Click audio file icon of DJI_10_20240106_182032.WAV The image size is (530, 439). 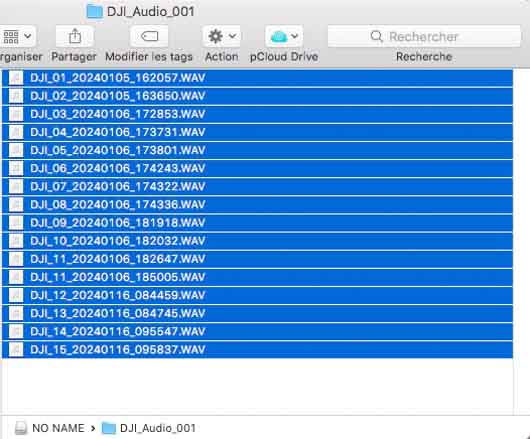click(16, 241)
